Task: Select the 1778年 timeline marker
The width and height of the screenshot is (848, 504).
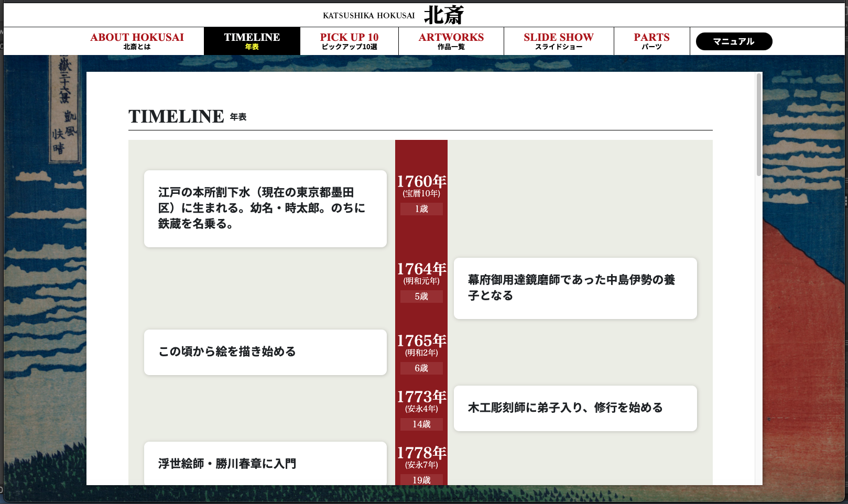Action: point(421,453)
